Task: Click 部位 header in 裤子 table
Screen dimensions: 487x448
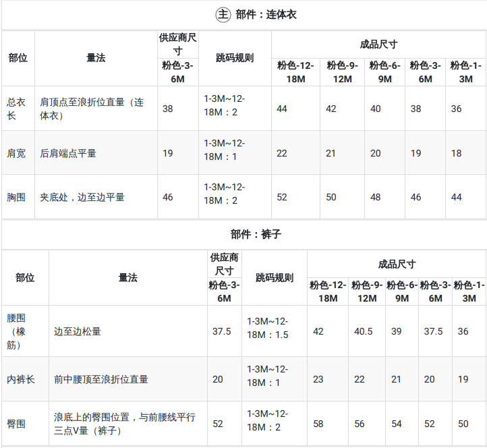Action: point(25,278)
